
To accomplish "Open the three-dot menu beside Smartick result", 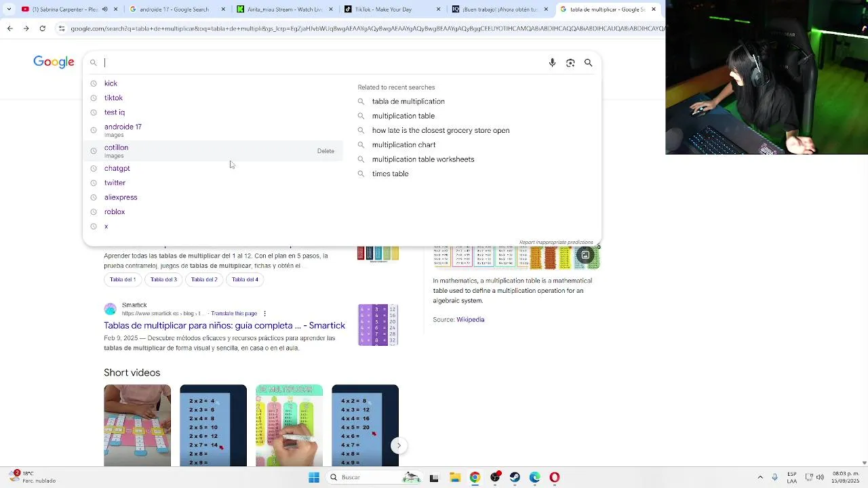I will (x=264, y=314).
